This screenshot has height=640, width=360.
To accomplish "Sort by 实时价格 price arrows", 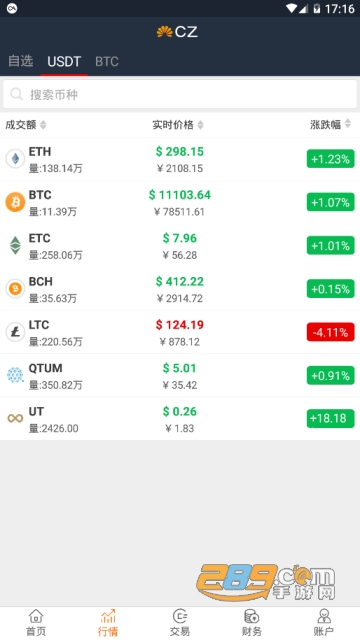I will [200, 125].
